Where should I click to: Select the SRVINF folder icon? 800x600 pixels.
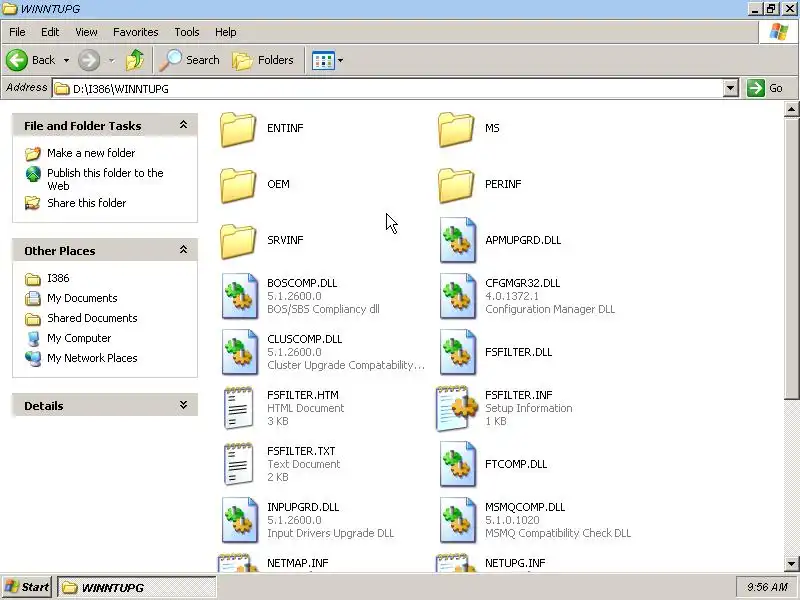pos(238,242)
